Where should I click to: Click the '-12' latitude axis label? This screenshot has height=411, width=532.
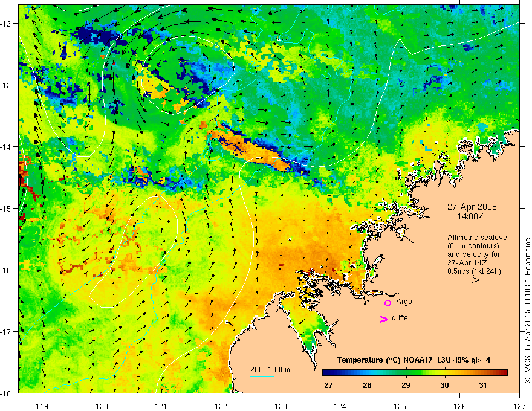click(x=6, y=24)
